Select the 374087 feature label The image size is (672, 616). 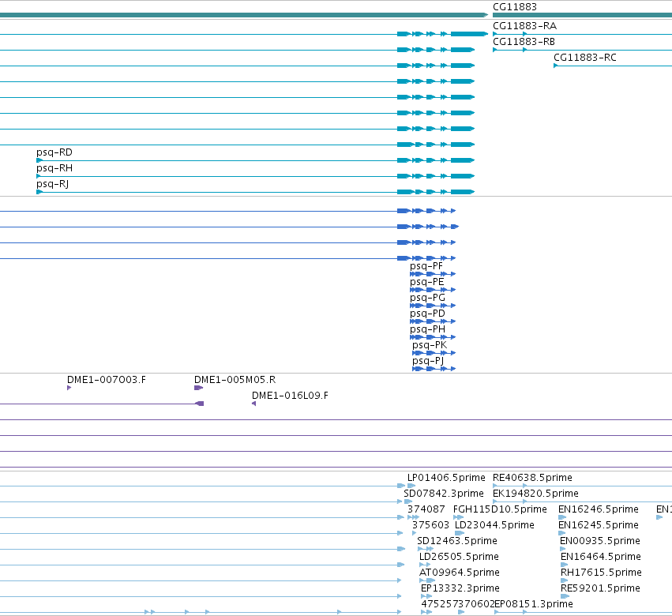pos(426,509)
